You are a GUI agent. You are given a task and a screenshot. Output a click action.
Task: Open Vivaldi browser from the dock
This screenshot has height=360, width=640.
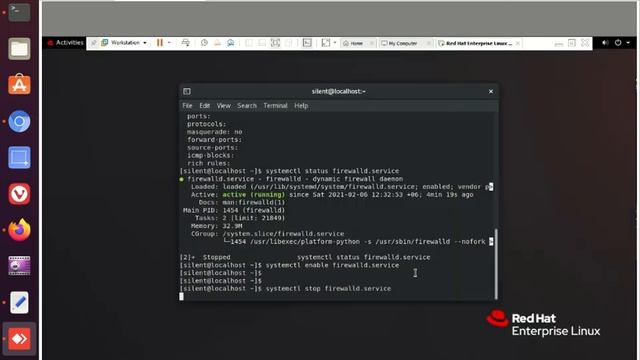19,194
